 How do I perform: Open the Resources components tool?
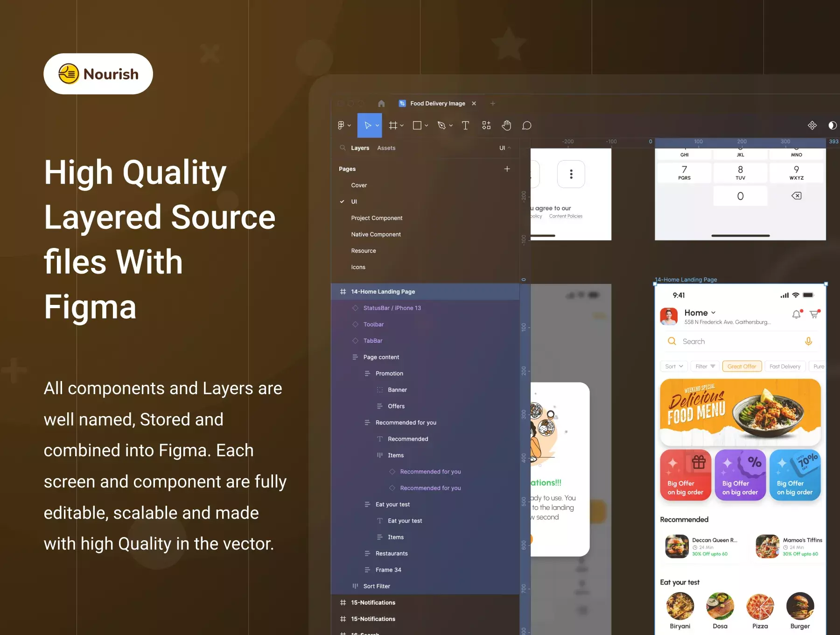coord(486,125)
